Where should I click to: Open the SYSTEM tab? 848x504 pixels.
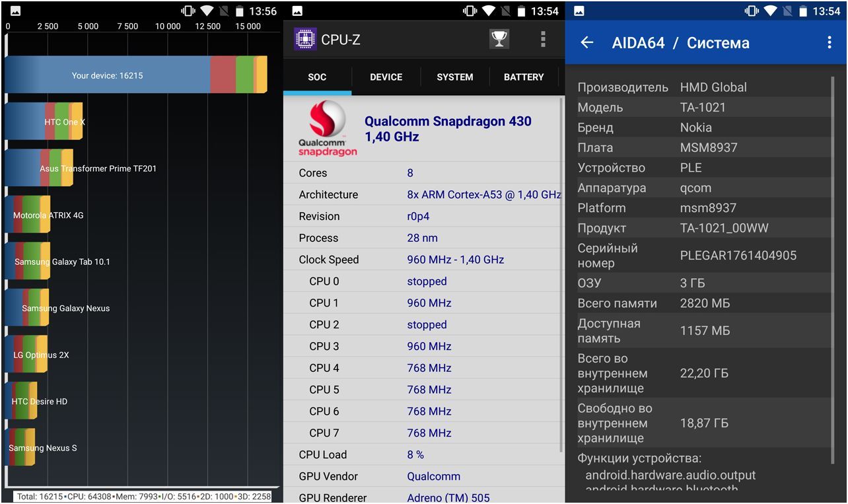click(x=454, y=77)
